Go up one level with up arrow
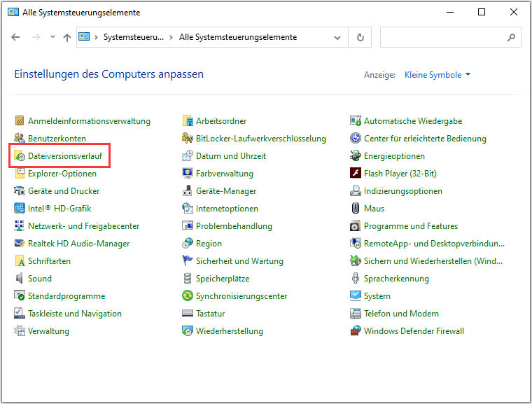Image resolution: width=532 pixels, height=404 pixels. 67,37
